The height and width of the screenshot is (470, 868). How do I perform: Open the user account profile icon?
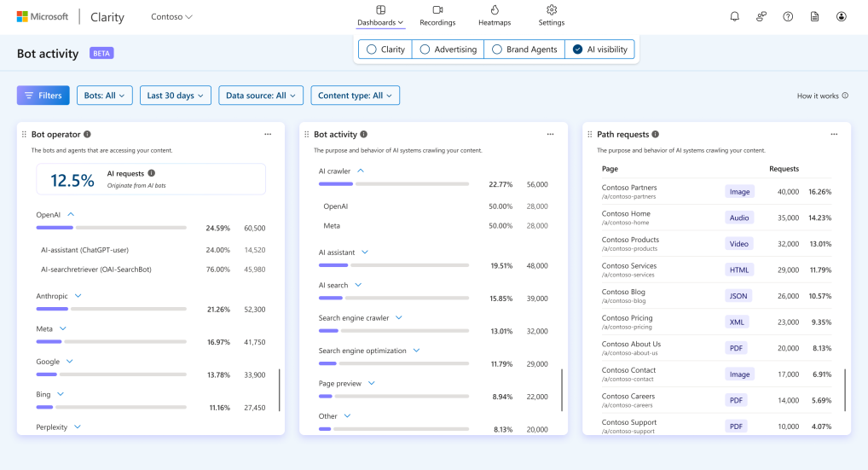coord(842,16)
